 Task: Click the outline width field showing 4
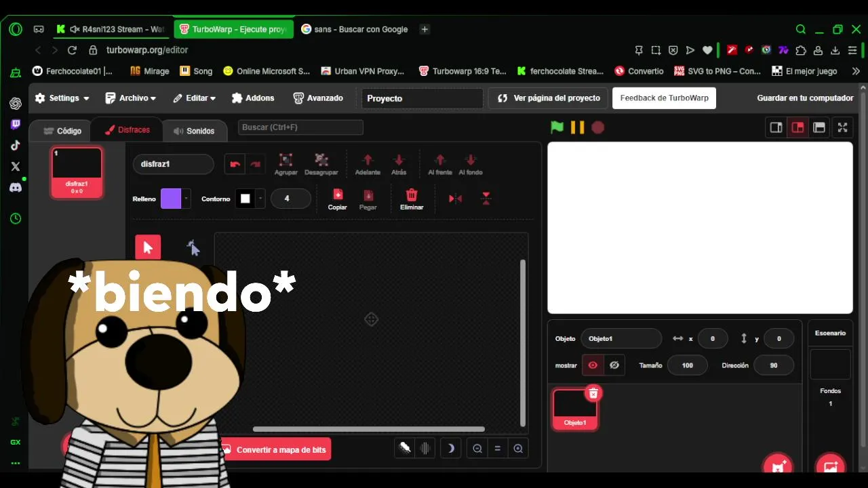point(290,199)
